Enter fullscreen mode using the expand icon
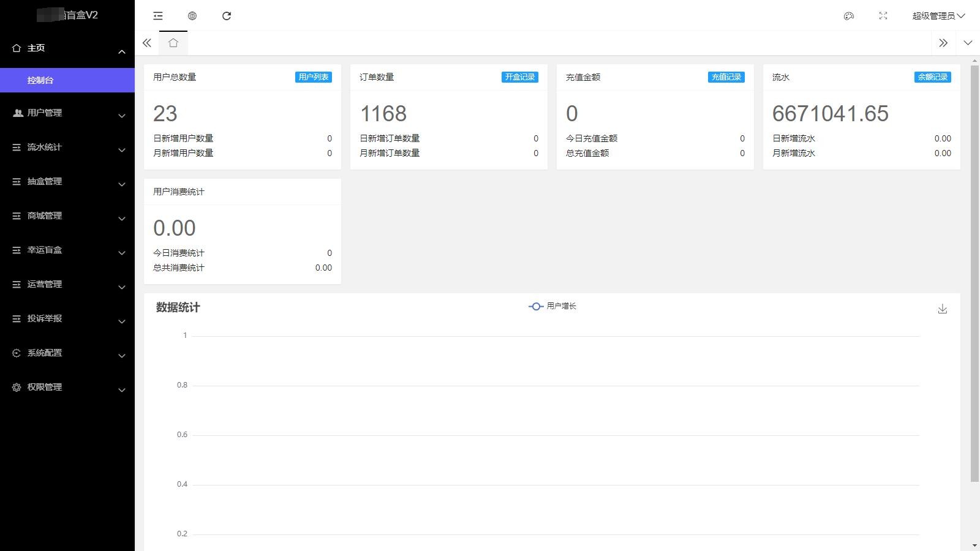The image size is (980, 551). coord(883,16)
